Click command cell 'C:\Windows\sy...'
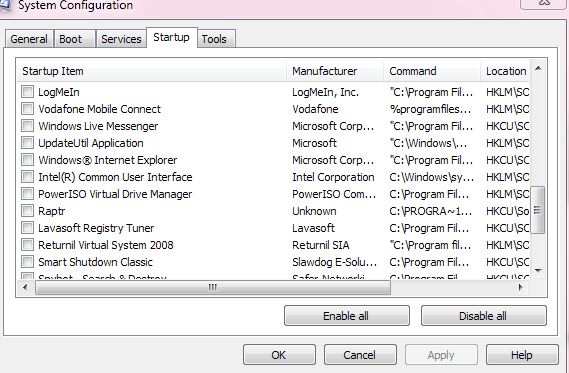The width and height of the screenshot is (569, 373). (x=431, y=177)
